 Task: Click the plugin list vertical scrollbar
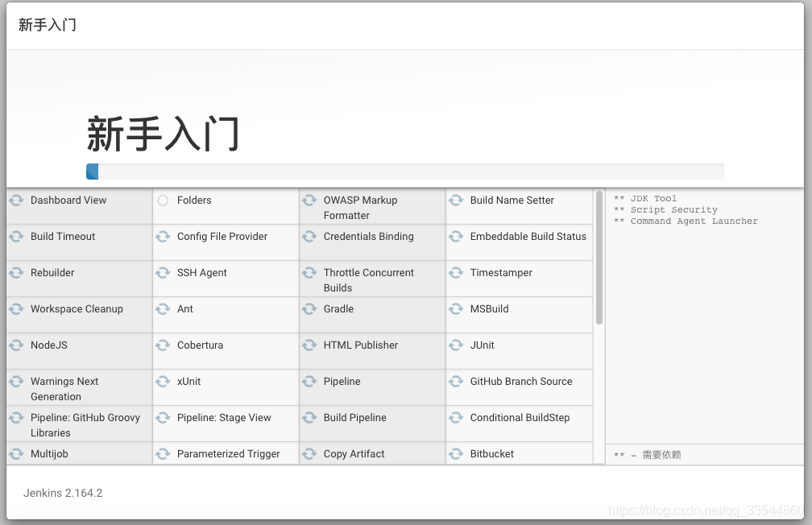coord(599,258)
